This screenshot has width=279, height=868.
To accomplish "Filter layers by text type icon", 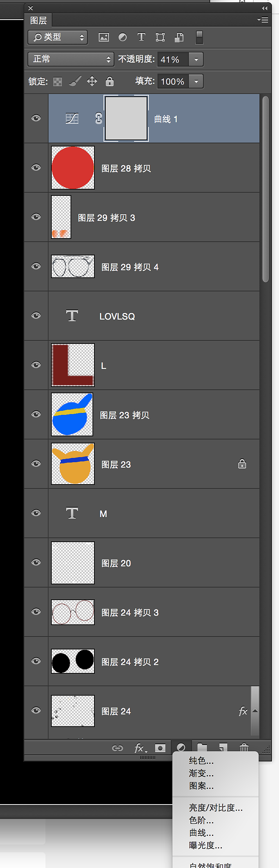I will click(x=141, y=37).
